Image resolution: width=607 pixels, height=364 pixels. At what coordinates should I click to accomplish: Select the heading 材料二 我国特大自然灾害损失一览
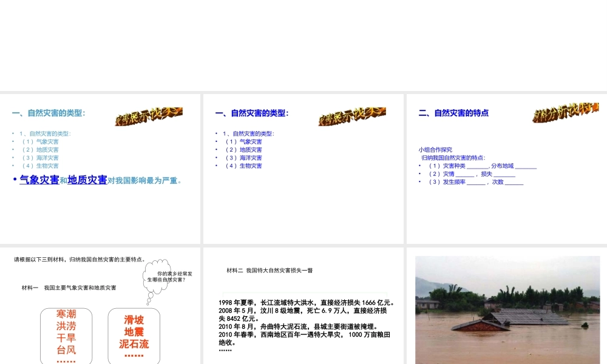point(270,271)
